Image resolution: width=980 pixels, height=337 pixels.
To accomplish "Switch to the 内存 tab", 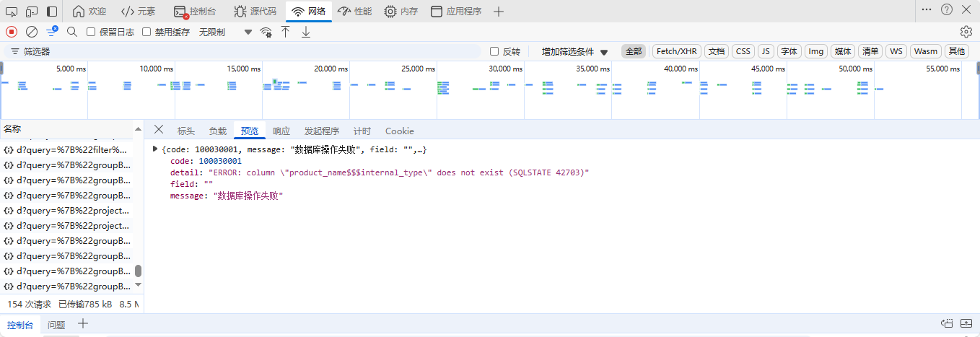I will pos(401,12).
